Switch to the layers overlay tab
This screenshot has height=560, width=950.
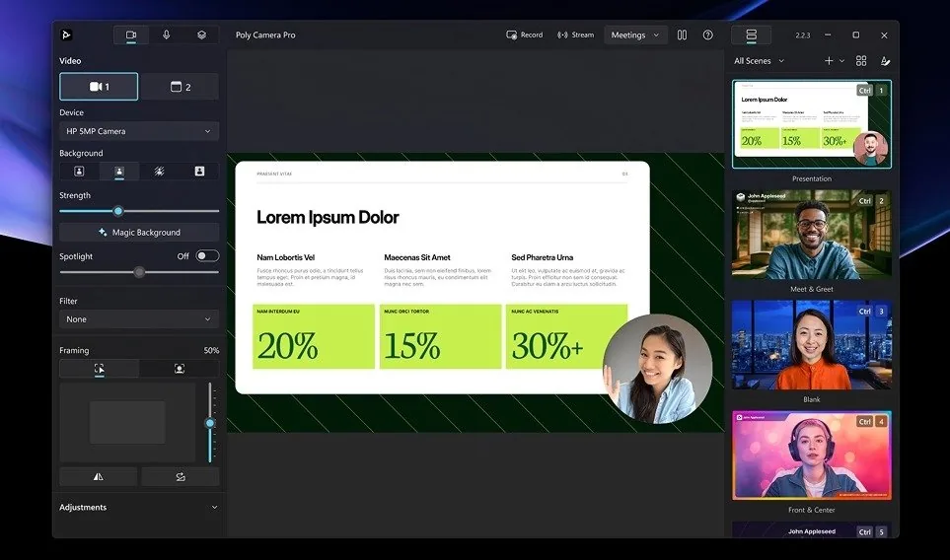click(202, 35)
